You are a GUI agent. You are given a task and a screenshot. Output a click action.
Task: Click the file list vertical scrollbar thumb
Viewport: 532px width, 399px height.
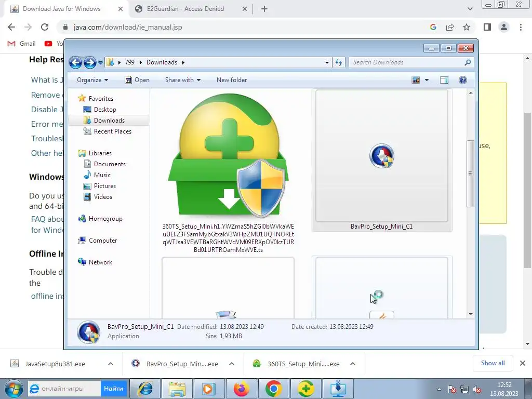tap(470, 174)
